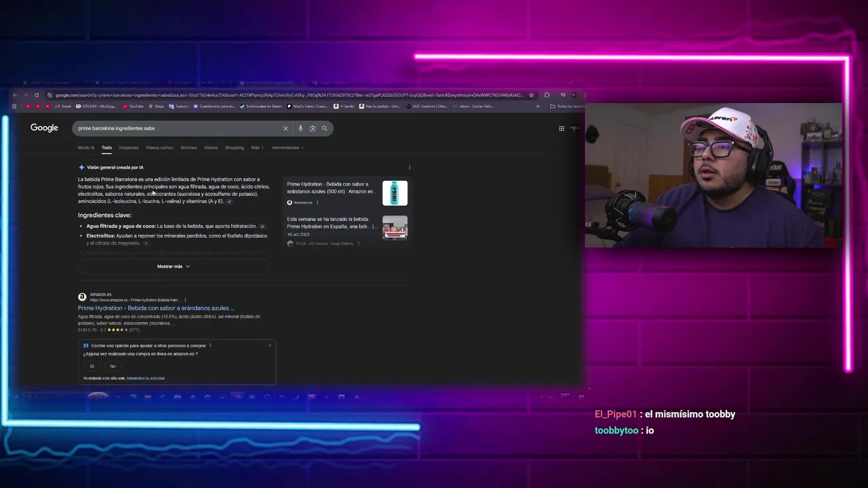The image size is (868, 488).
Task: Open the browser extensions puzzle icon
Action: [547, 95]
